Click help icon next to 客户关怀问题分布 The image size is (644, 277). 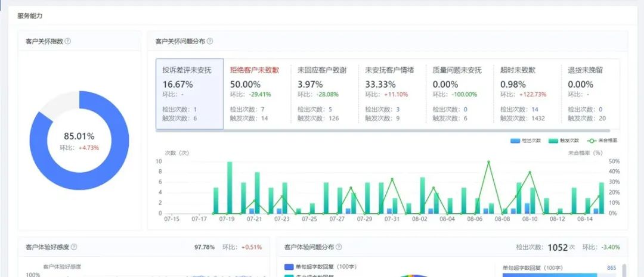[x=209, y=42]
